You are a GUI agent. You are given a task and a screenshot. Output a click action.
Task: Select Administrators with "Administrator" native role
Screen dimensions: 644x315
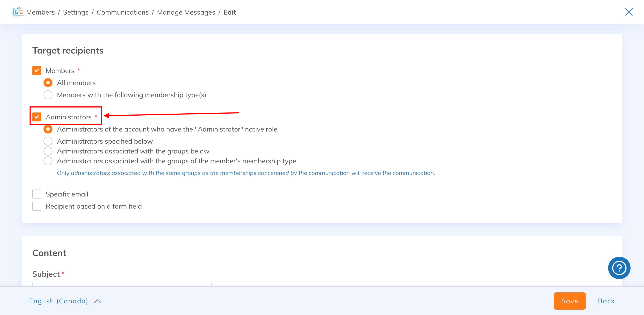pyautogui.click(x=48, y=129)
